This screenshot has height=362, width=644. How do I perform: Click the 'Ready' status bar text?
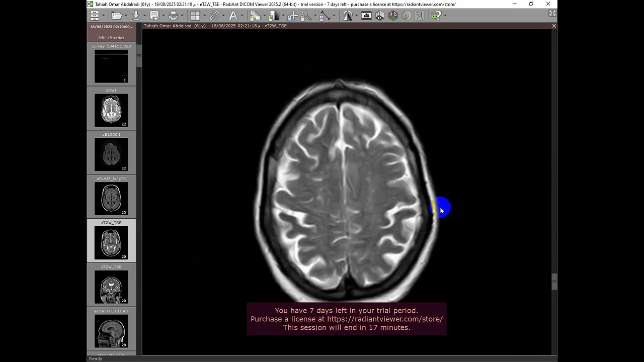96,358
